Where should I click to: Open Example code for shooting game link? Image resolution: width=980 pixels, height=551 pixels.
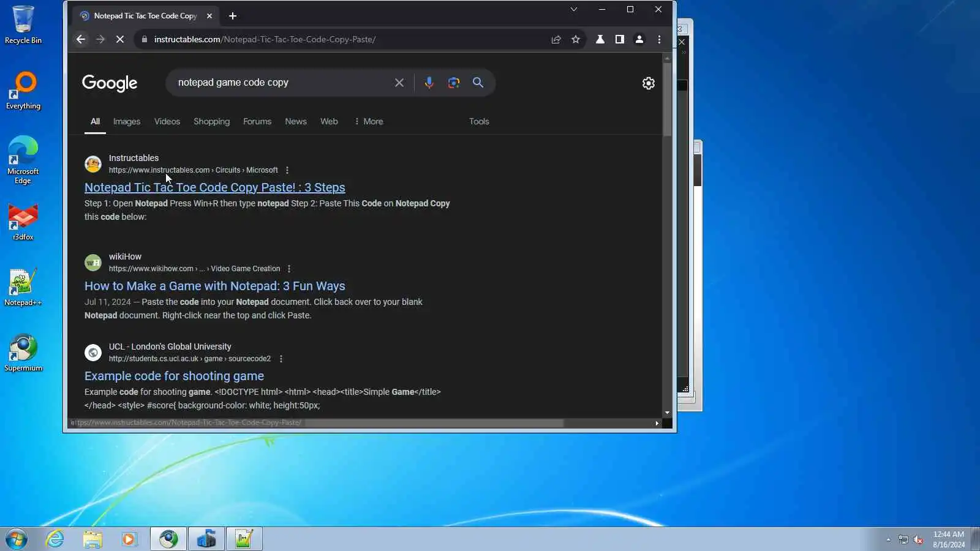point(174,376)
